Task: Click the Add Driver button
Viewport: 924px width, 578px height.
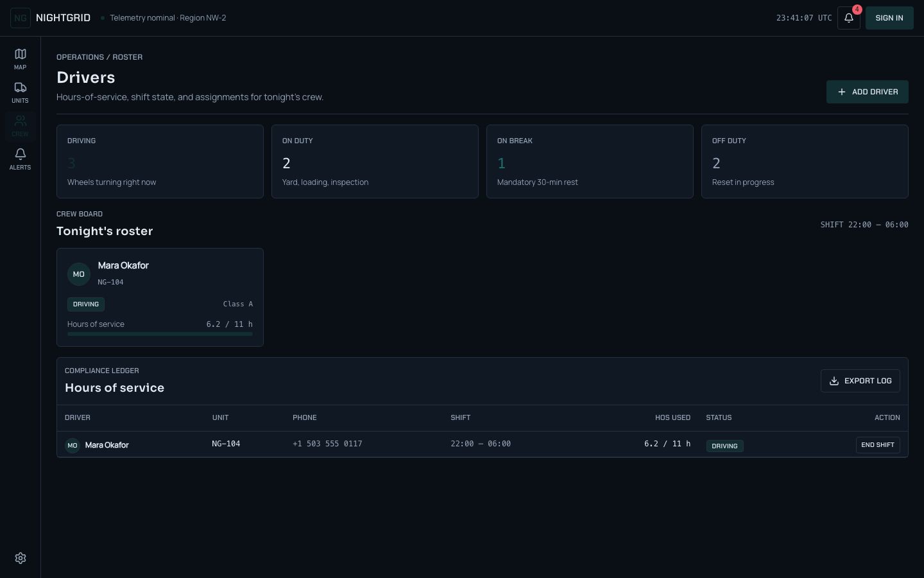Action: point(868,92)
